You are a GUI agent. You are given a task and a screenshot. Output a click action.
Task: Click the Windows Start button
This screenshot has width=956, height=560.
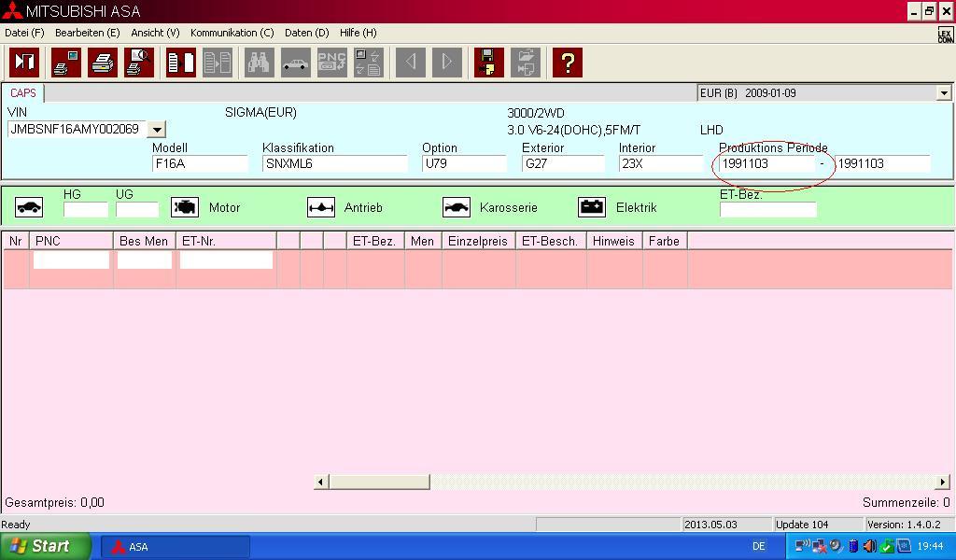[x=45, y=546]
